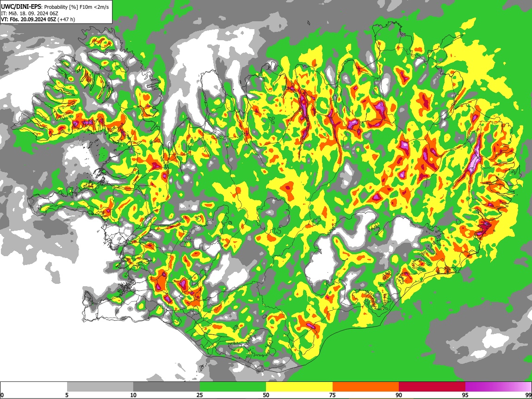Click the red 90–95 legend segment
This screenshot has height=399, width=532.
(x=432, y=387)
